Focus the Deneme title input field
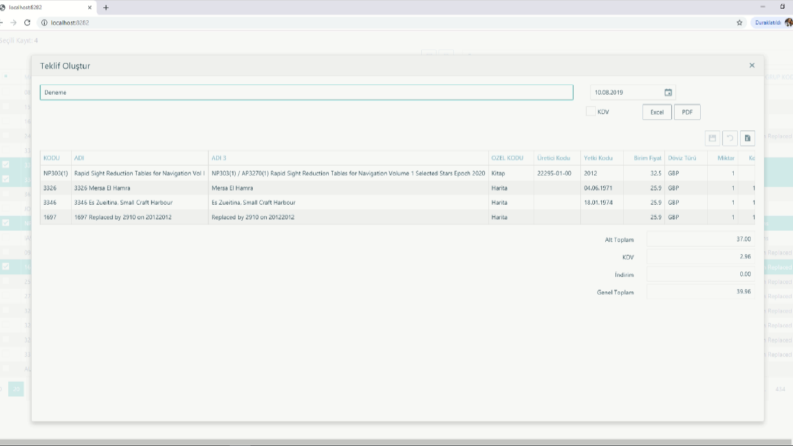This screenshot has height=446, width=793. pyautogui.click(x=306, y=93)
